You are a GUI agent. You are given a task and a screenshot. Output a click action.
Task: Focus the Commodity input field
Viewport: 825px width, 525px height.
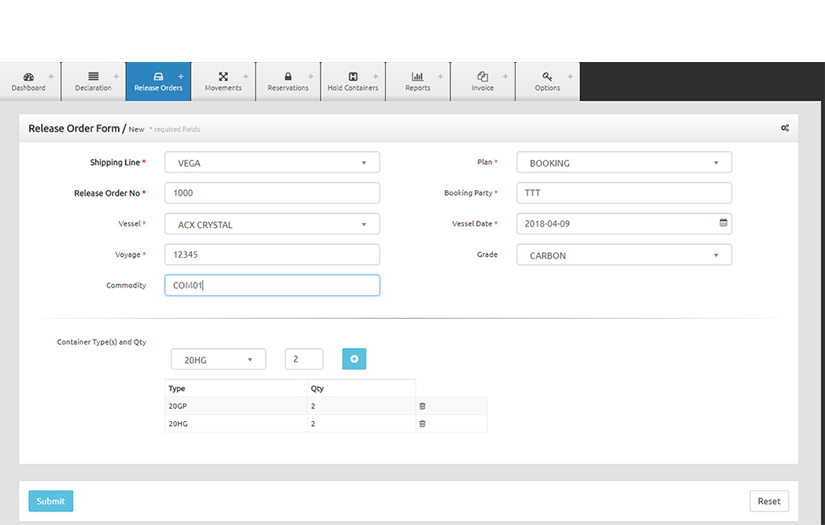pos(272,285)
